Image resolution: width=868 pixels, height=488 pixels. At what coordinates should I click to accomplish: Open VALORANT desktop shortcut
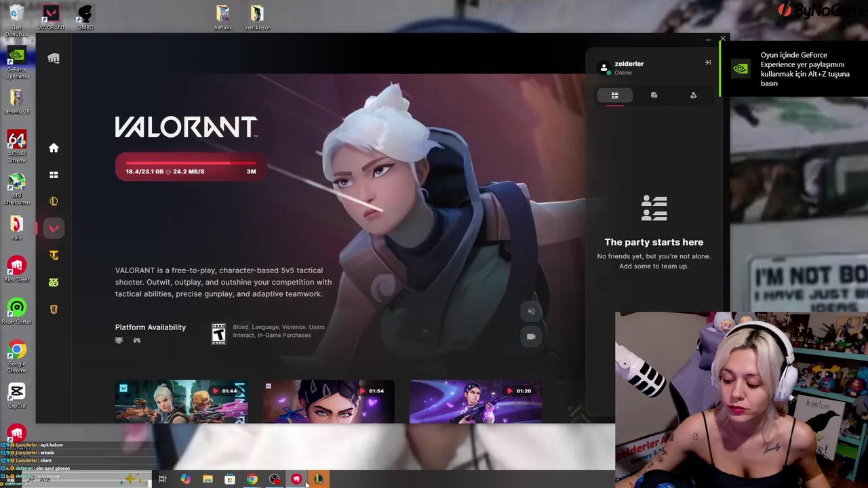tap(51, 18)
